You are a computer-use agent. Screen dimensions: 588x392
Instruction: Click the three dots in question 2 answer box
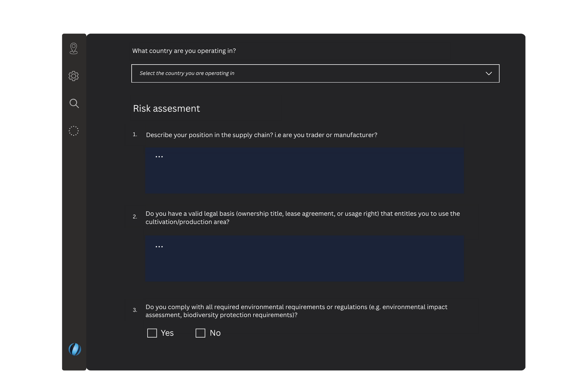159,247
